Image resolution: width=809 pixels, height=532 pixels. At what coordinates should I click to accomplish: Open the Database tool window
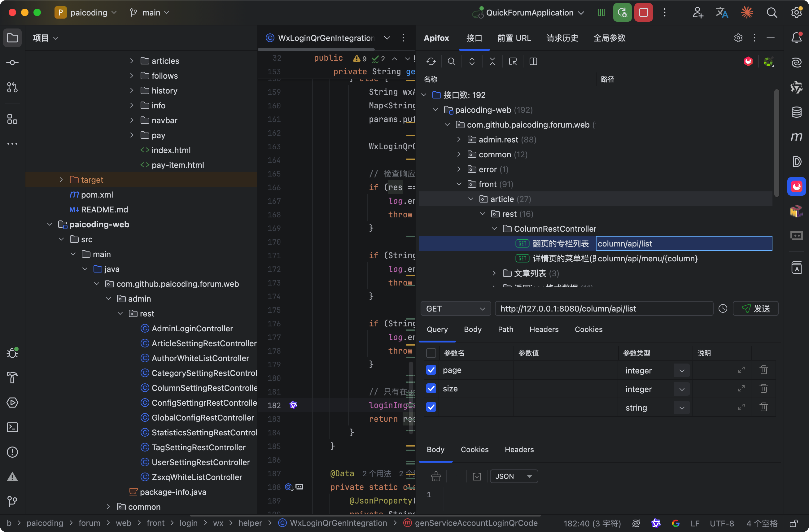coord(796,112)
